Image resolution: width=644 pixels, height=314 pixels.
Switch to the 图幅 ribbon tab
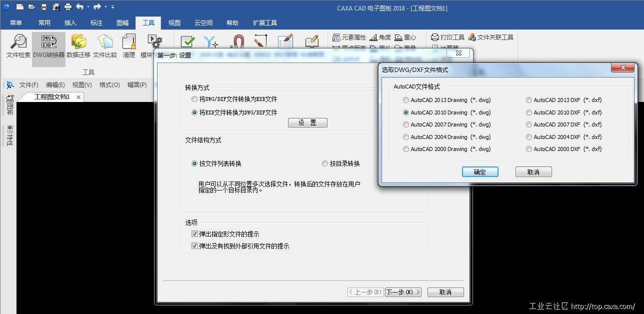pyautogui.click(x=122, y=23)
